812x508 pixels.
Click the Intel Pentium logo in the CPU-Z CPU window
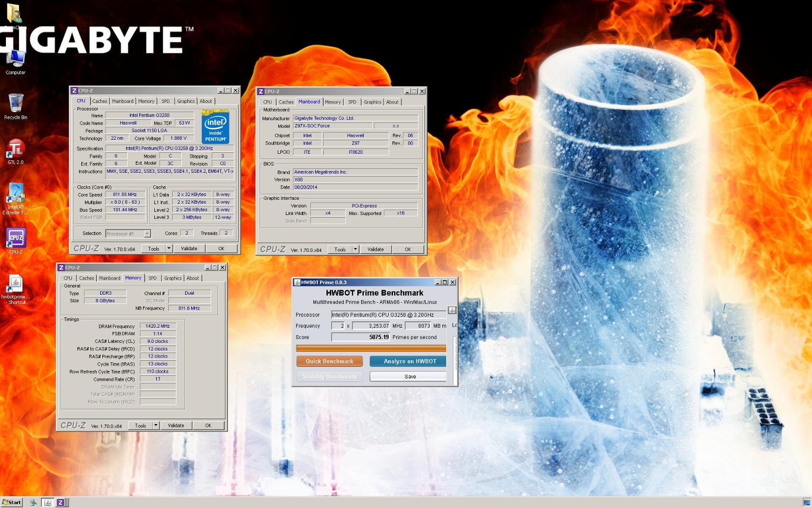(215, 127)
